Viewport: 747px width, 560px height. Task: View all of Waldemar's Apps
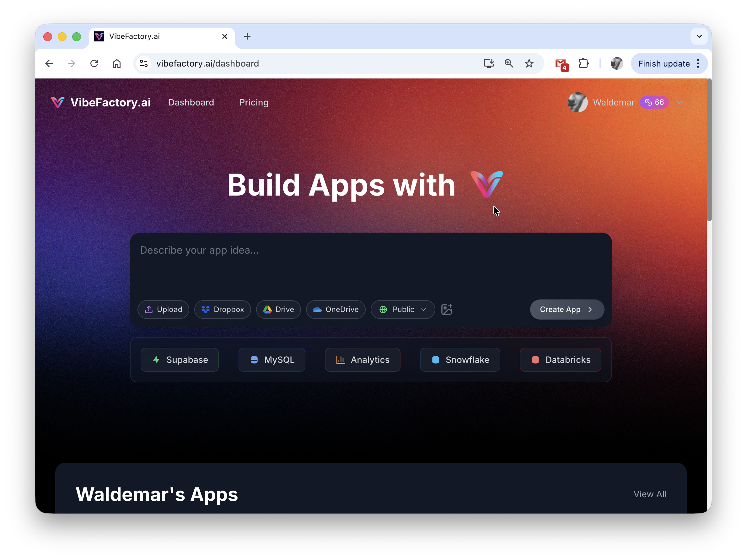click(x=650, y=494)
